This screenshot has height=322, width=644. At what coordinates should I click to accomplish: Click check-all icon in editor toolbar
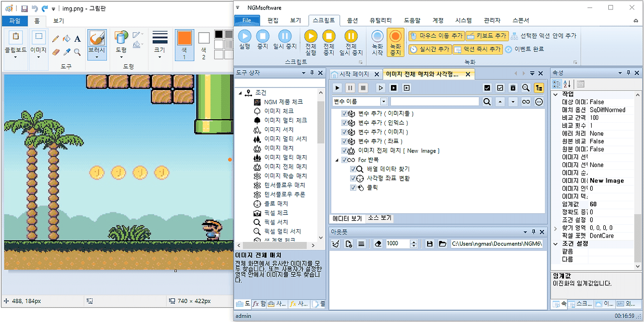487,88
